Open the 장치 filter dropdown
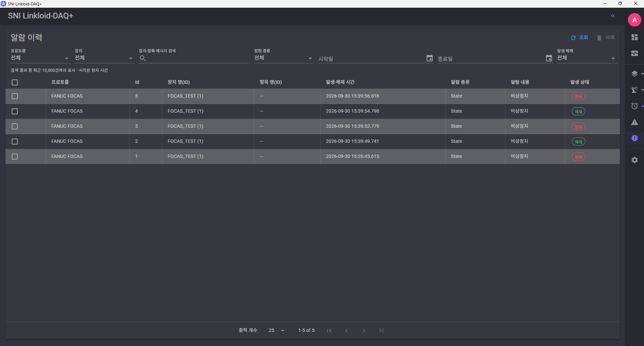 pyautogui.click(x=105, y=58)
